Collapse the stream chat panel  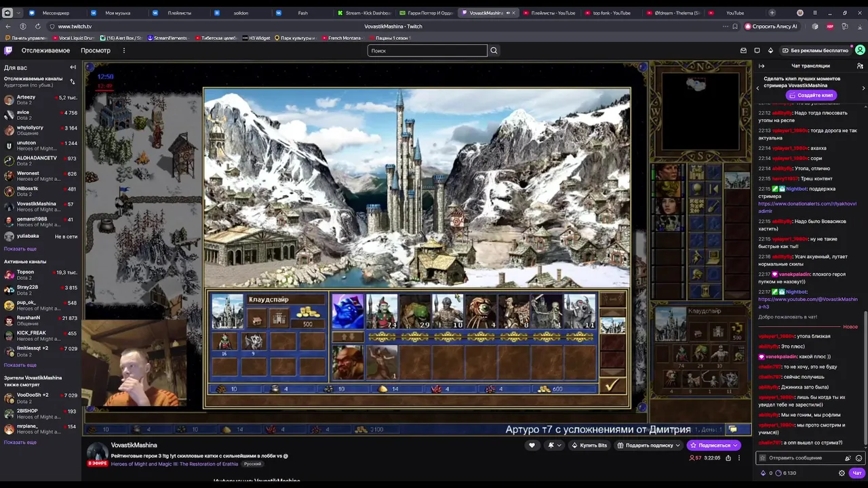(x=762, y=66)
